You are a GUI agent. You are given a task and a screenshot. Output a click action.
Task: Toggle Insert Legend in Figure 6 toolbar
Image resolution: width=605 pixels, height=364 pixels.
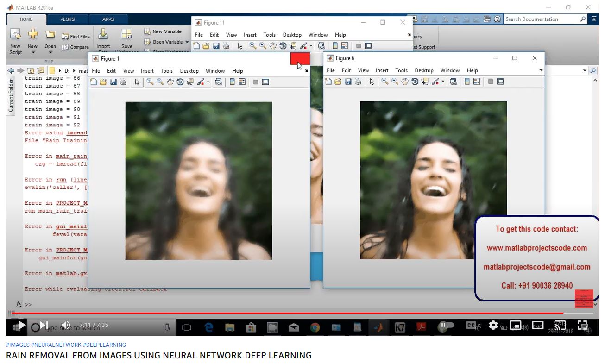pyautogui.click(x=477, y=82)
